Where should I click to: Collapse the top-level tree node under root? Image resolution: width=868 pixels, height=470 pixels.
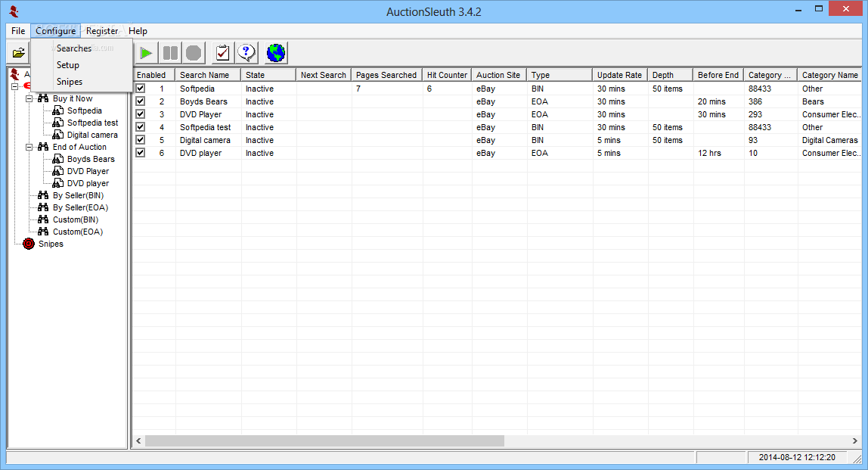tap(14, 86)
